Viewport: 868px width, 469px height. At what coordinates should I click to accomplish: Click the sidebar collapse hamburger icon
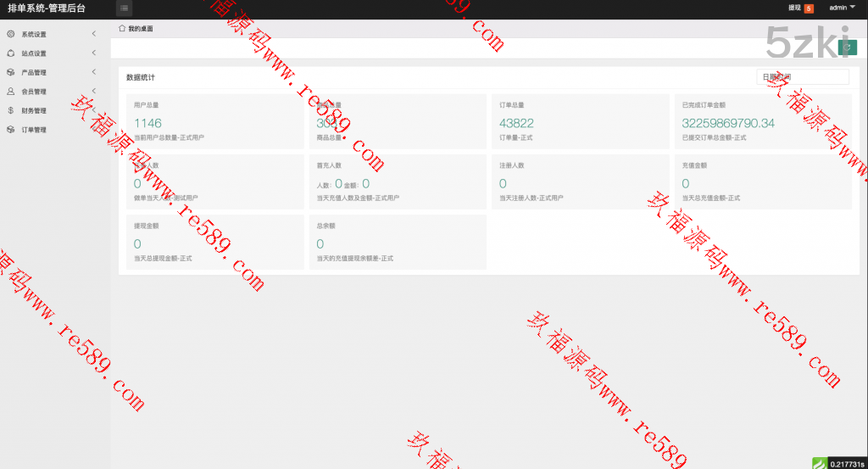pyautogui.click(x=125, y=8)
